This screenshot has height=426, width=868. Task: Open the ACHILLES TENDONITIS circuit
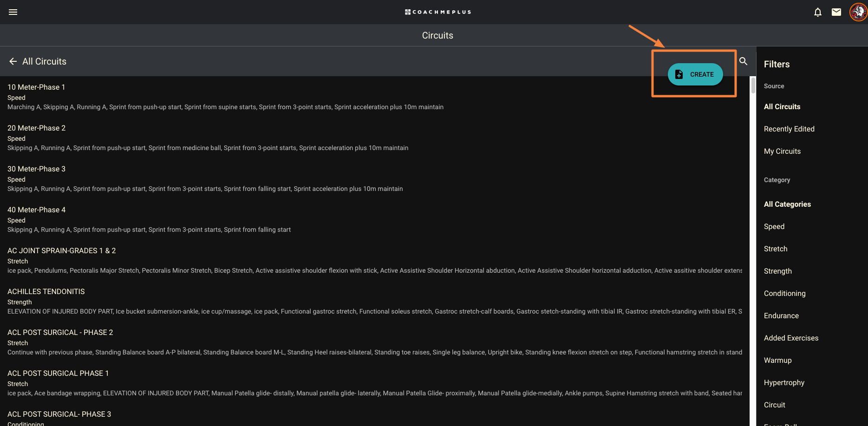(375, 301)
